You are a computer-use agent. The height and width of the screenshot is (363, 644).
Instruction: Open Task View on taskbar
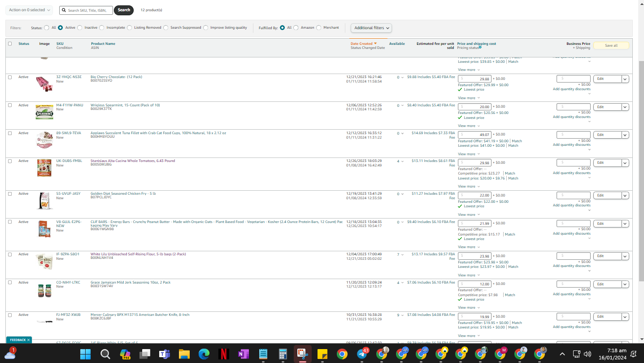(144, 354)
